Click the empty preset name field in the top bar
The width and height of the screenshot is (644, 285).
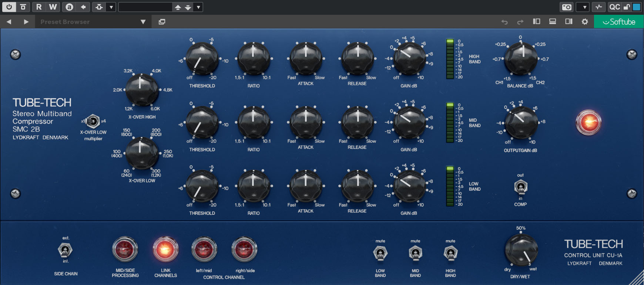coord(145,7)
